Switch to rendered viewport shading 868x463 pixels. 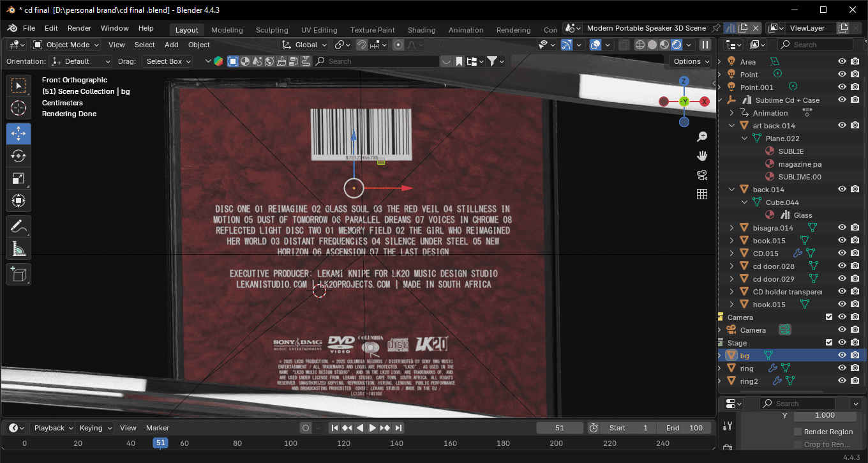pyautogui.click(x=677, y=45)
